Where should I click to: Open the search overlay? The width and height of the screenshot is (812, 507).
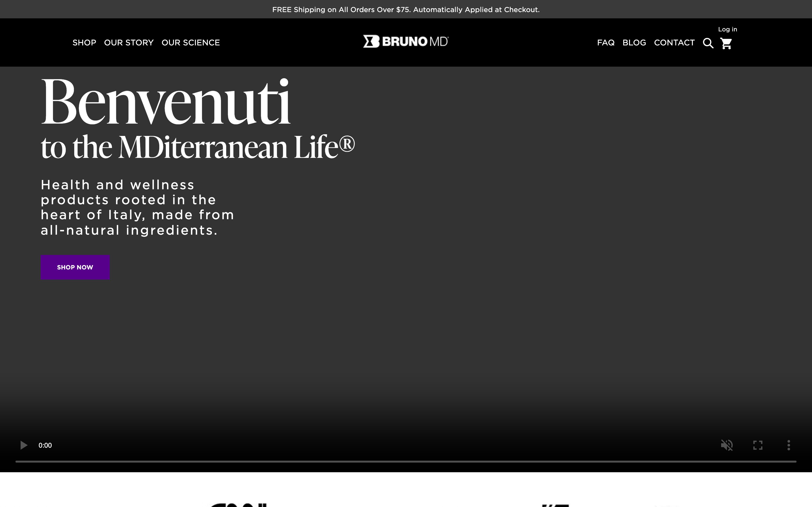point(708,43)
